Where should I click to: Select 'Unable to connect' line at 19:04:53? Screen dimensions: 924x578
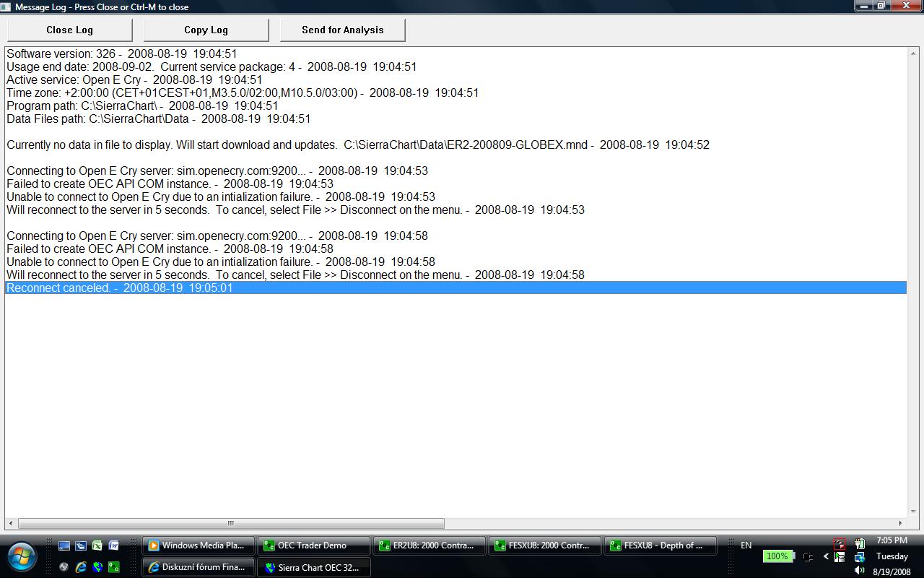(x=456, y=197)
